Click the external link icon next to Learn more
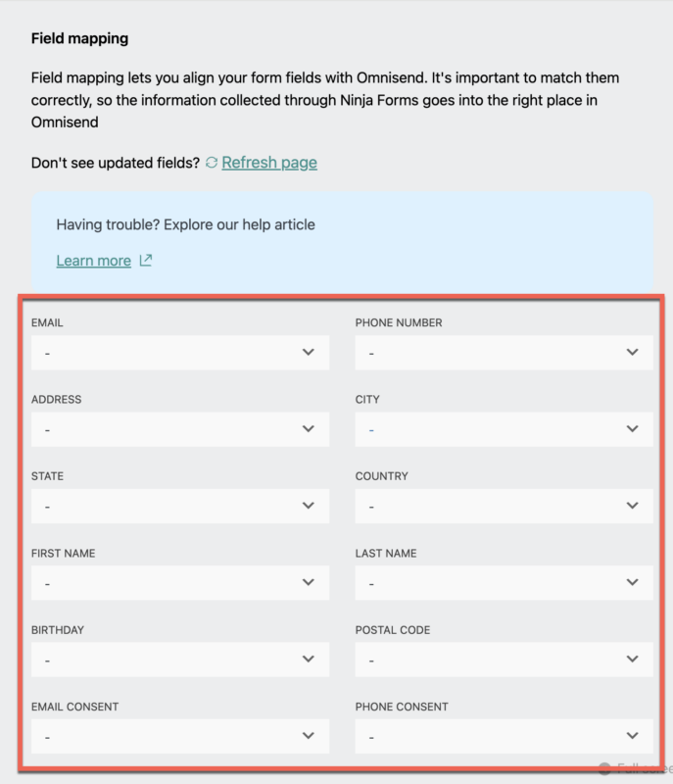This screenshot has height=784, width=673. pyautogui.click(x=145, y=261)
